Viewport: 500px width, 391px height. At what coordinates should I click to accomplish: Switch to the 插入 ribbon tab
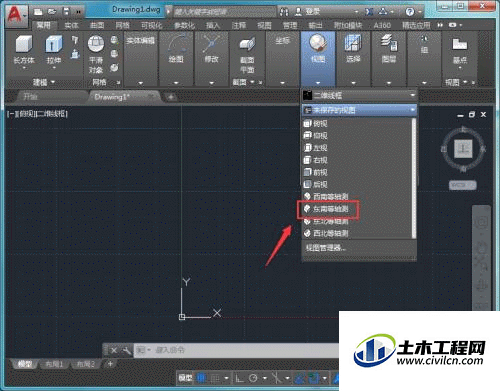point(212,25)
